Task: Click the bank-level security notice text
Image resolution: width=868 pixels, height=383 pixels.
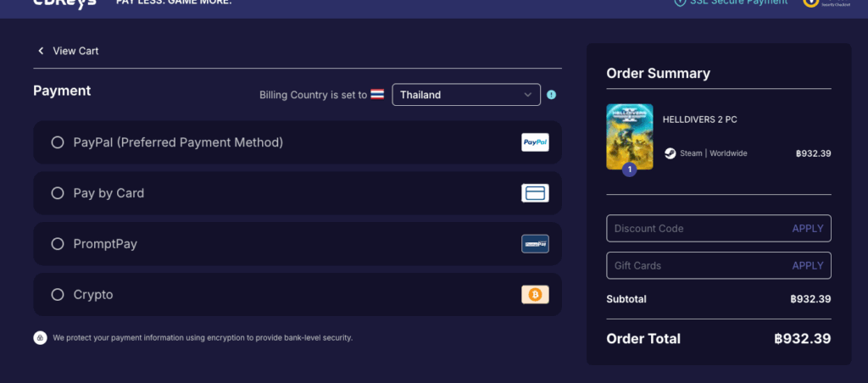Action: [x=203, y=337]
